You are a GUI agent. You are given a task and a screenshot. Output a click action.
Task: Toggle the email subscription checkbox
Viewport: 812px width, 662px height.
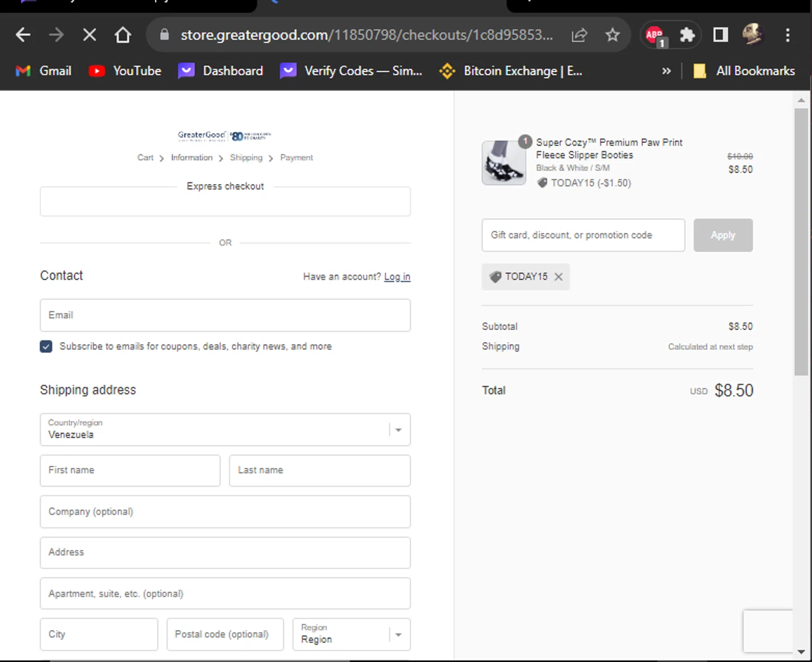(x=46, y=346)
